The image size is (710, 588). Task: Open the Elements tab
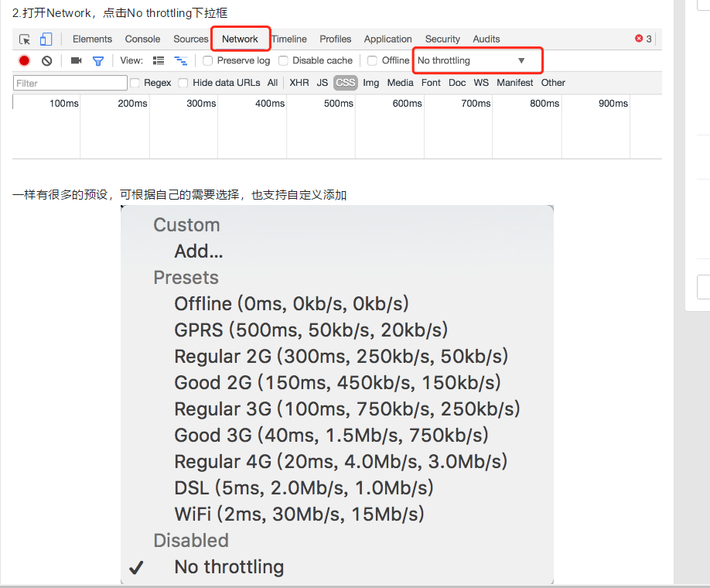[92, 39]
